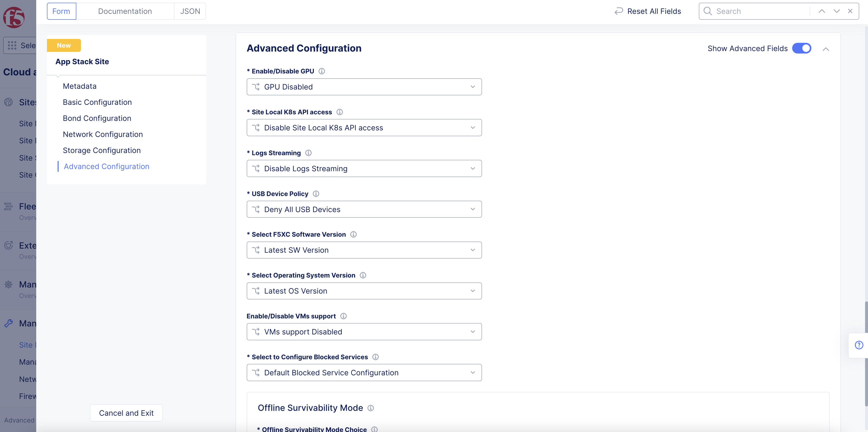Collapse the Advanced Configuration section with its chevron

826,49
